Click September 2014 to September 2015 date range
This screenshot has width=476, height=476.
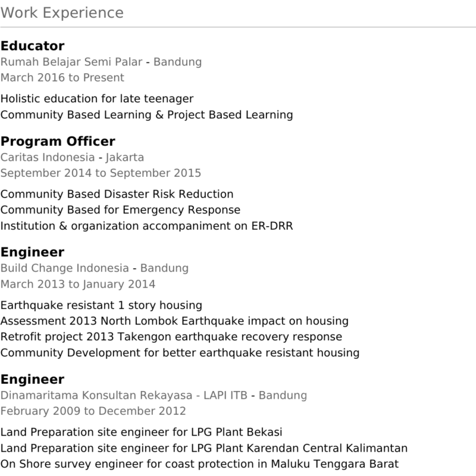(x=101, y=173)
